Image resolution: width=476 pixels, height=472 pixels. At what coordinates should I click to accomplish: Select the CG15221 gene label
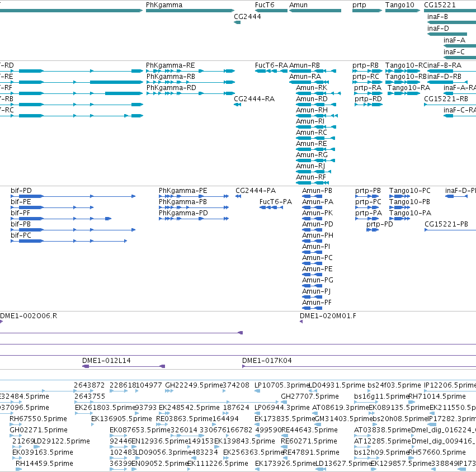pos(440,5)
